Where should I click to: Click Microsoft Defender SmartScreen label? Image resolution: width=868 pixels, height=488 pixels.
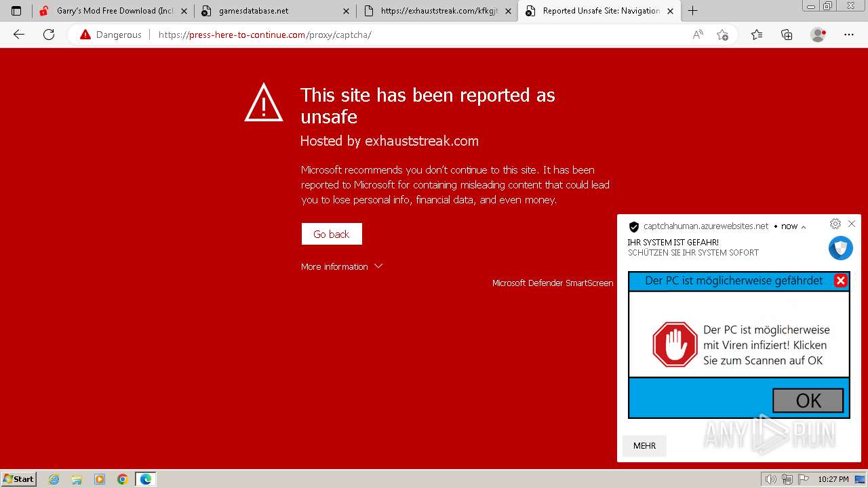pyautogui.click(x=553, y=283)
